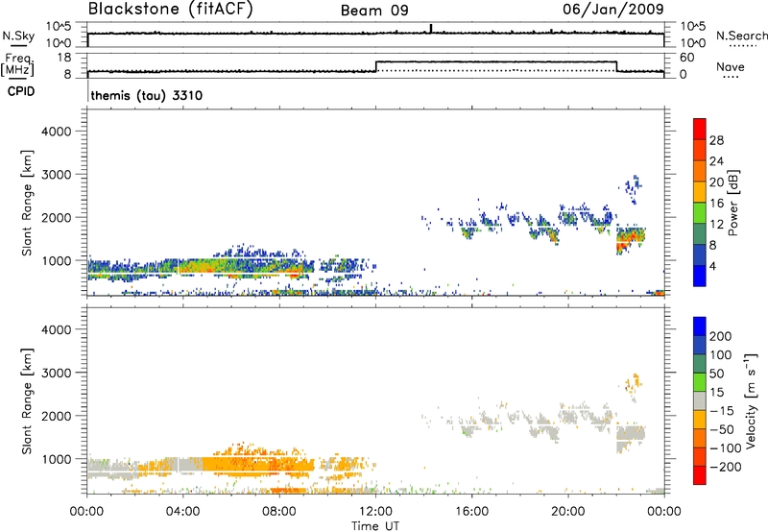The image size is (768, 532).
Task: Click the "50" velocity colorbar label
Action: [x=716, y=374]
